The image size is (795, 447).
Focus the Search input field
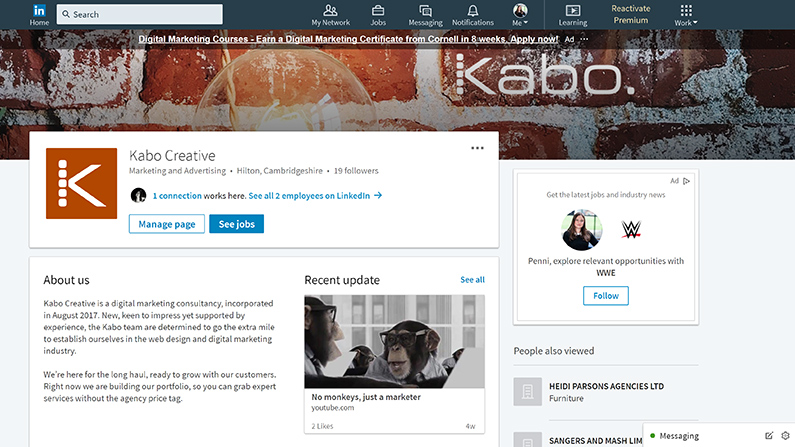(139, 14)
